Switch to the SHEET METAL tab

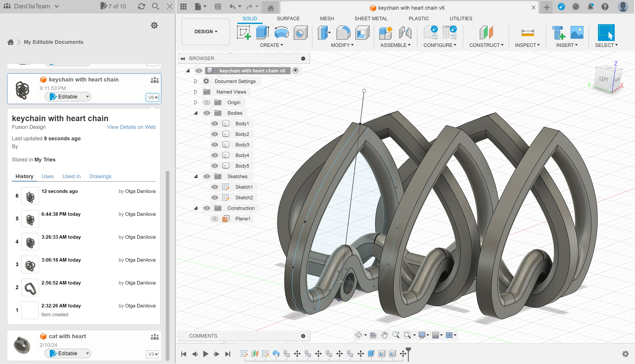[x=371, y=18]
